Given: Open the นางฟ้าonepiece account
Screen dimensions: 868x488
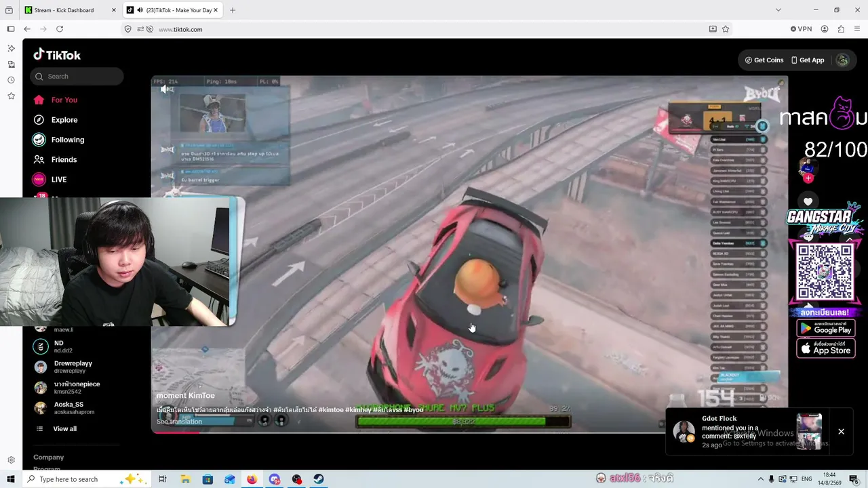Looking at the screenshot, I should [x=77, y=387].
